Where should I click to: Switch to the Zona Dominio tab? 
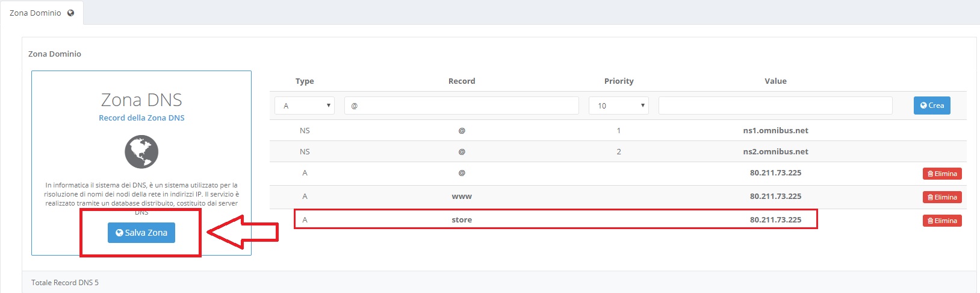36,13
